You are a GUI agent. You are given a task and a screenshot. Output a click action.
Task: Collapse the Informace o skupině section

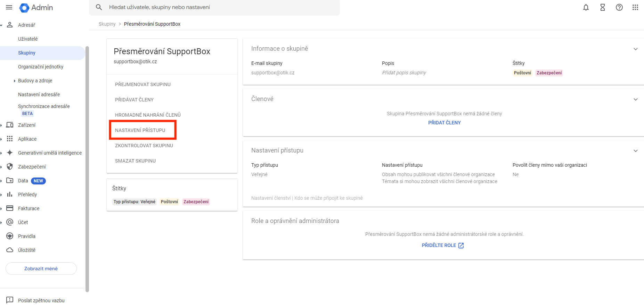click(636, 49)
